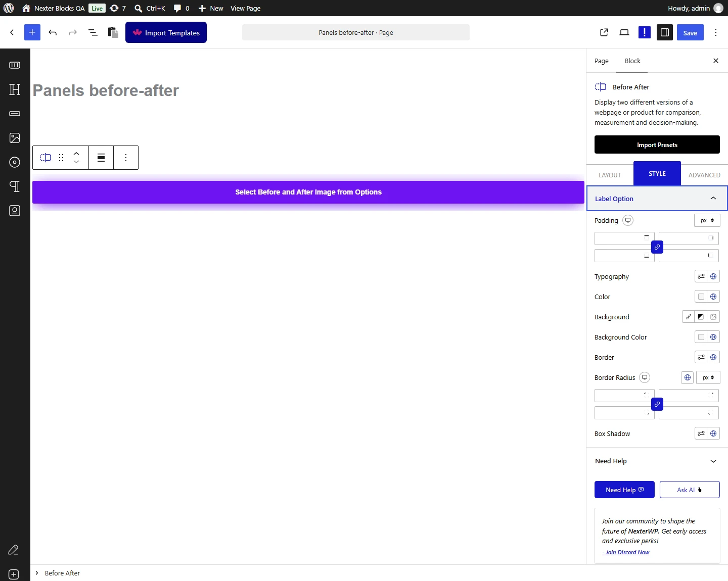Viewport: 728px width, 581px height.
Task: Open View Page in admin bar
Action: point(246,8)
